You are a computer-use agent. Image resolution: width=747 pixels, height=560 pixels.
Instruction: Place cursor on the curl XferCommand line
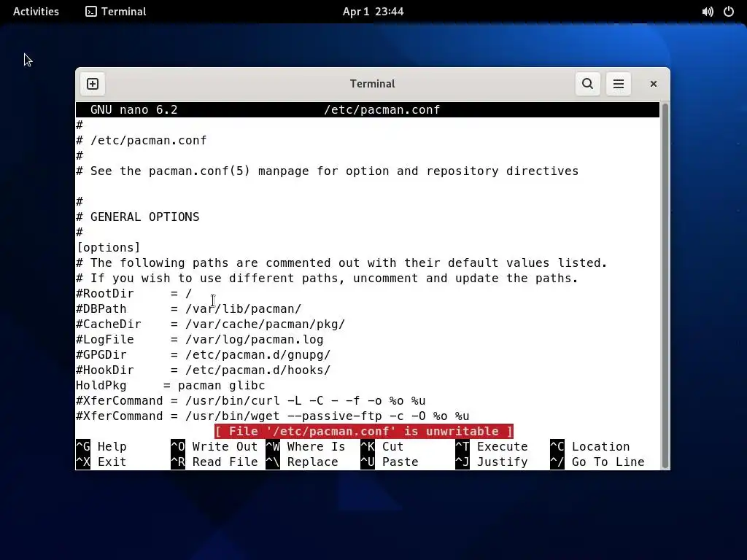click(251, 401)
